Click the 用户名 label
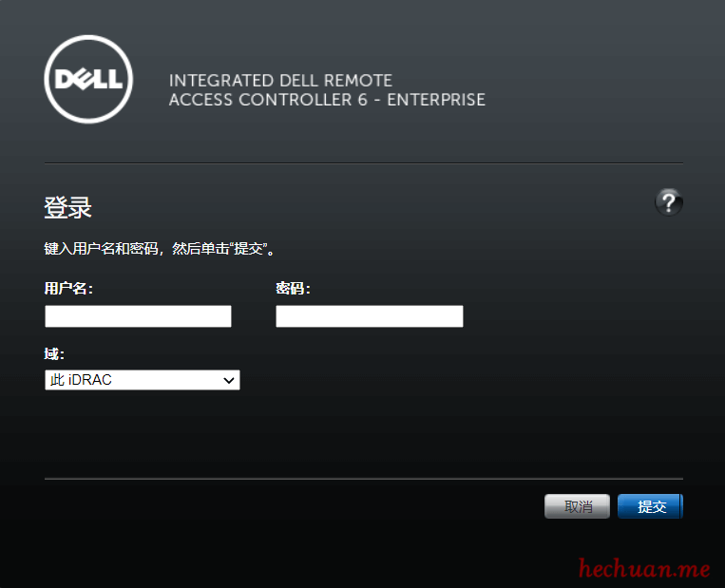 (x=68, y=288)
